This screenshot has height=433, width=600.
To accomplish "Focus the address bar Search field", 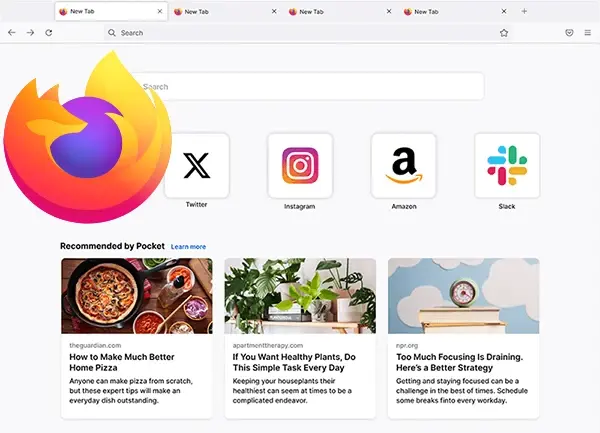I will (302, 33).
